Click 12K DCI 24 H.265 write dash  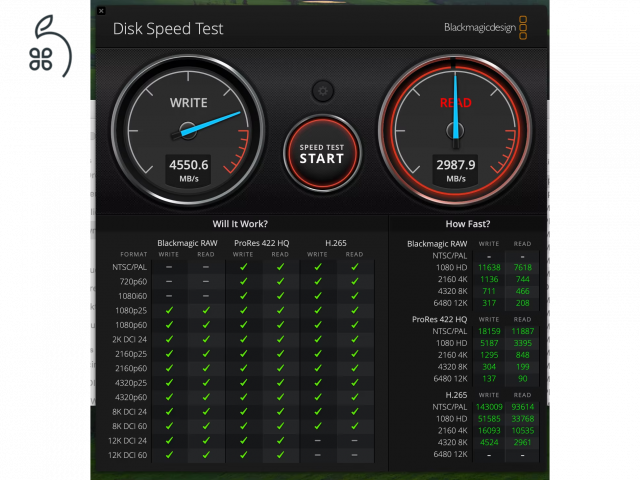318,440
